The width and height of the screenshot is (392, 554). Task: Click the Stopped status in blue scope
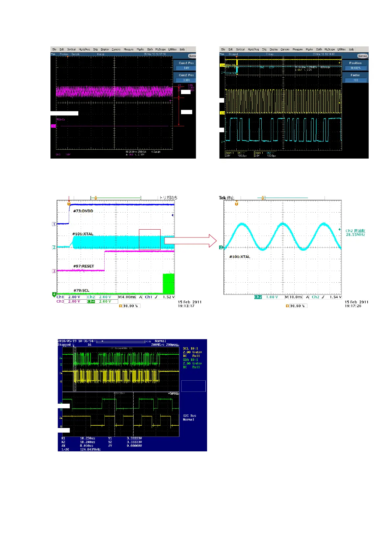64,345
